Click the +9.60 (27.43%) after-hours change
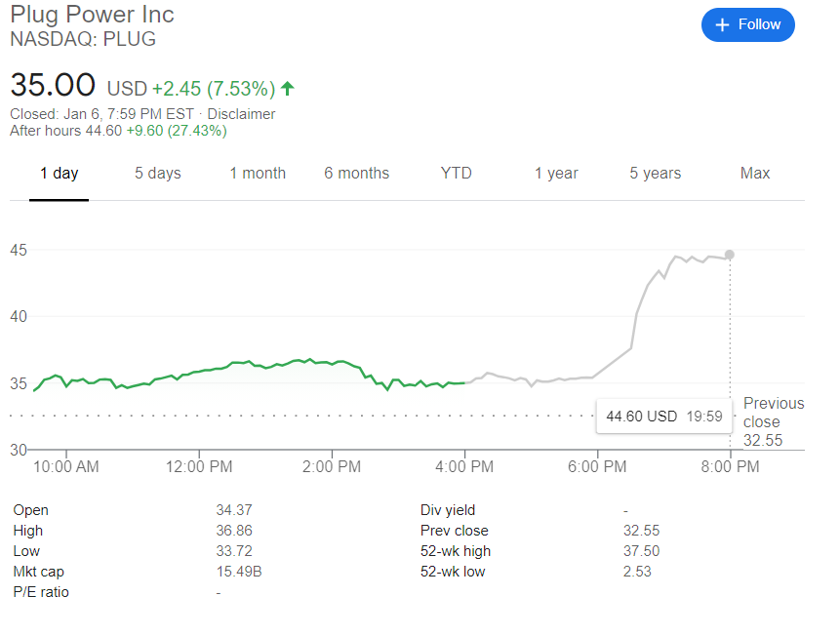 point(177,131)
